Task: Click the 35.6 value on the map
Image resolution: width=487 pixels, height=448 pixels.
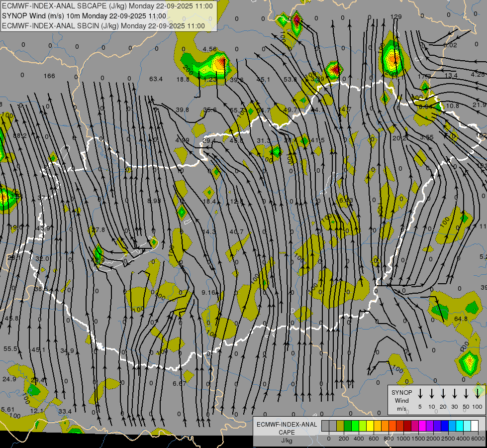Action: [210, 110]
